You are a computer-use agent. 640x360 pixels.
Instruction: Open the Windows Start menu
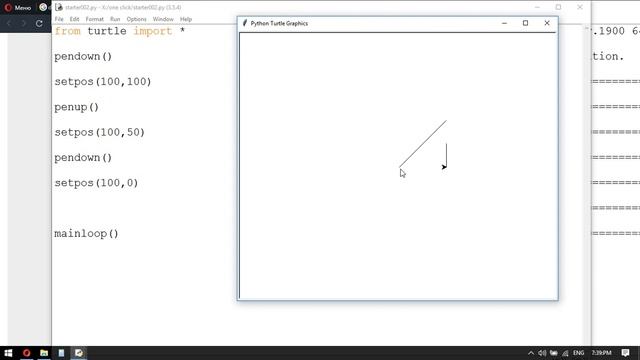pyautogui.click(x=8, y=353)
